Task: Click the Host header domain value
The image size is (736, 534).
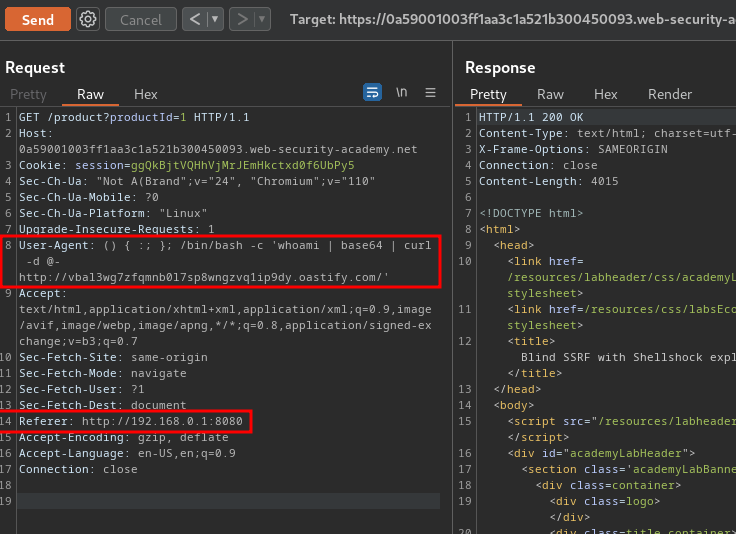Action: click(x=218, y=149)
